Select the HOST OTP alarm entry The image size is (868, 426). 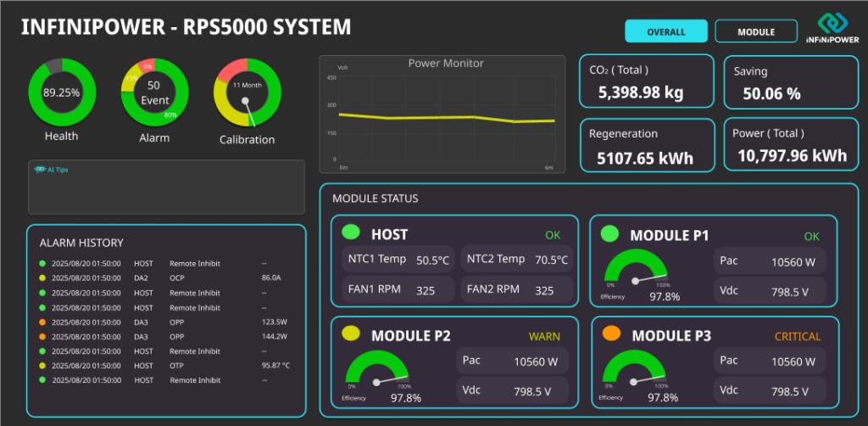(x=161, y=366)
